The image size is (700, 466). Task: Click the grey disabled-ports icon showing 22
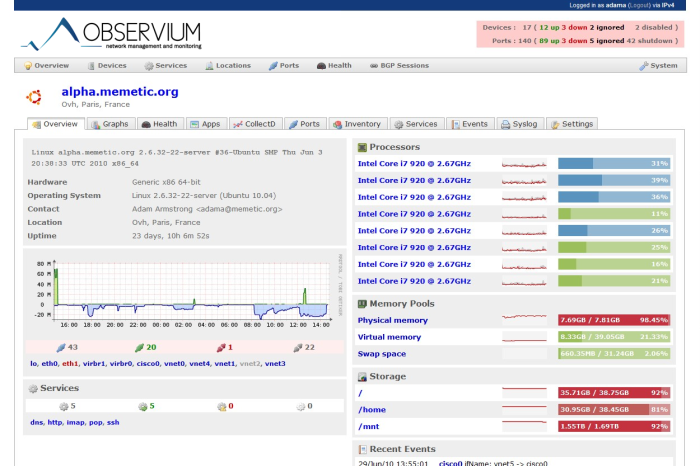click(x=298, y=347)
